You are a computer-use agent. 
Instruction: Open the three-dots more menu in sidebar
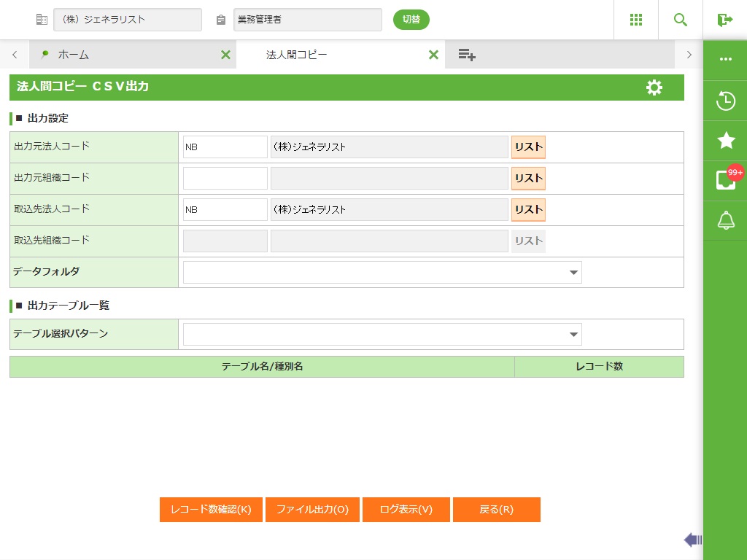(x=725, y=60)
